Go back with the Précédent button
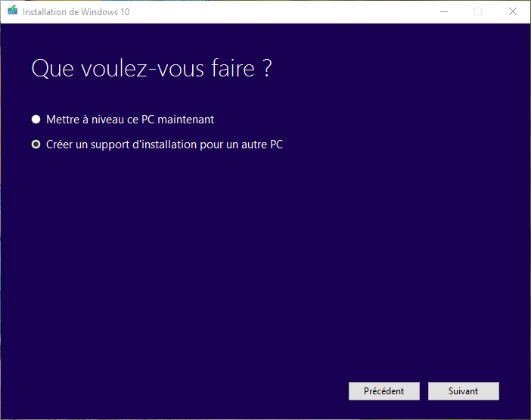 point(384,391)
